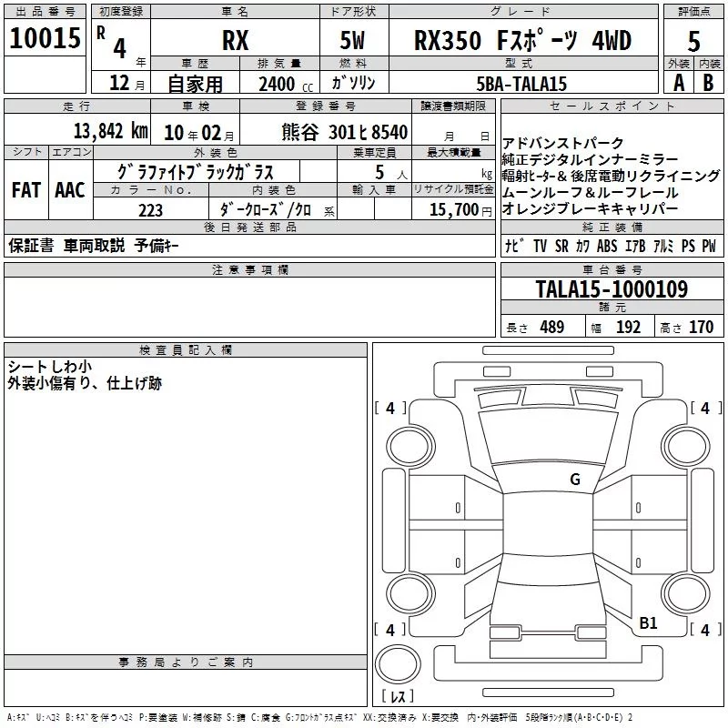Click chassis number TALA15-1000109
This screenshot has width=728, height=728.
tap(612, 288)
